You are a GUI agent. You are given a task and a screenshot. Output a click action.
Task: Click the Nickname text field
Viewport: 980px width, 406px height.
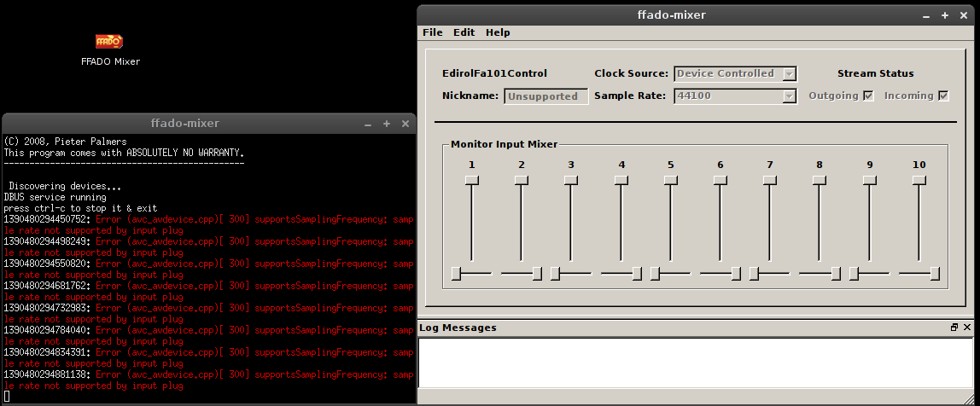click(x=545, y=96)
